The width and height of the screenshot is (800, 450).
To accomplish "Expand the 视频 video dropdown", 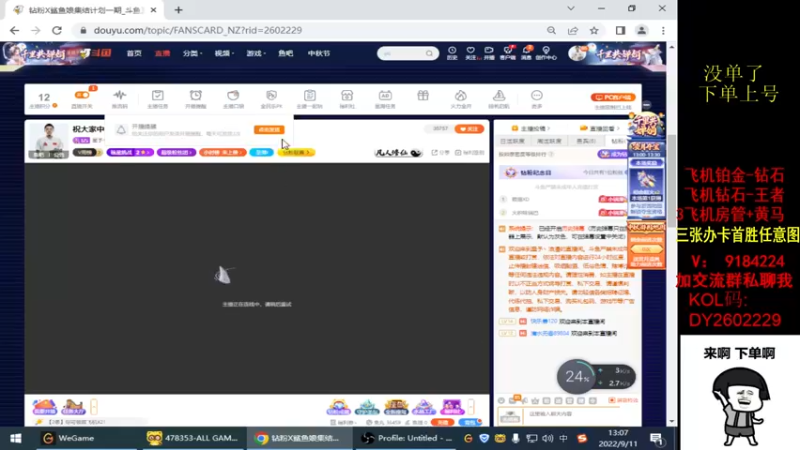I will click(224, 53).
